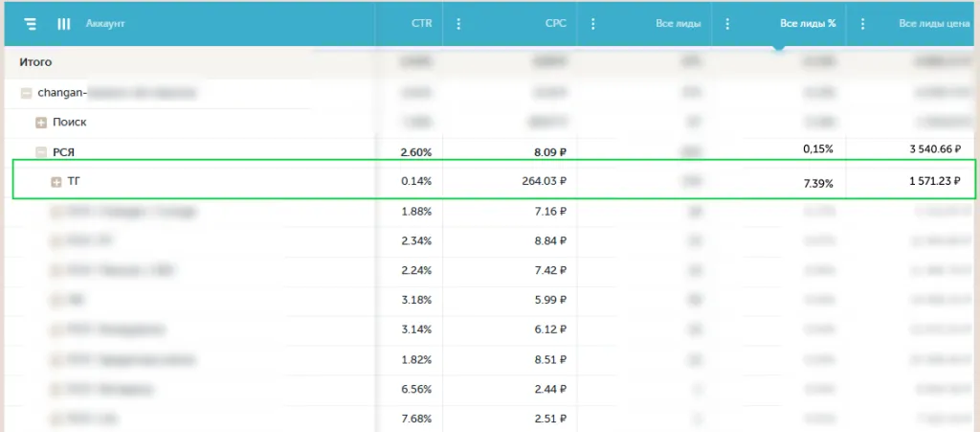The height and width of the screenshot is (432, 980).
Task: Click the 7.39% cell in ТГ row
Action: 818,182
